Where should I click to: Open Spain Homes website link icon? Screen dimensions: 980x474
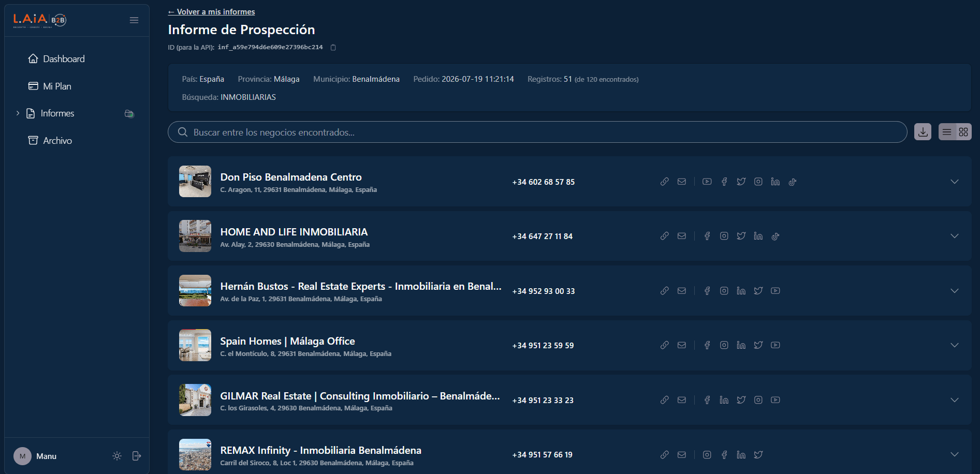pyautogui.click(x=665, y=345)
